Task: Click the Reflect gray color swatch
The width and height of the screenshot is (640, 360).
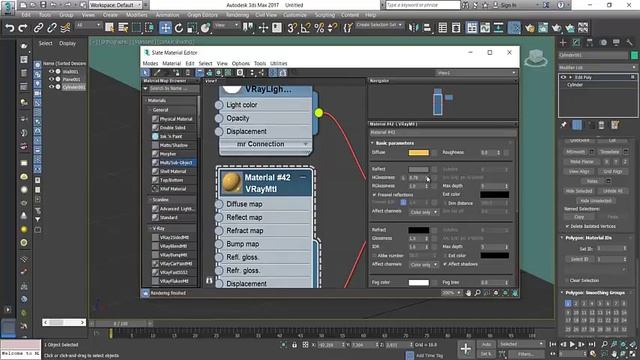Action: click(419, 169)
